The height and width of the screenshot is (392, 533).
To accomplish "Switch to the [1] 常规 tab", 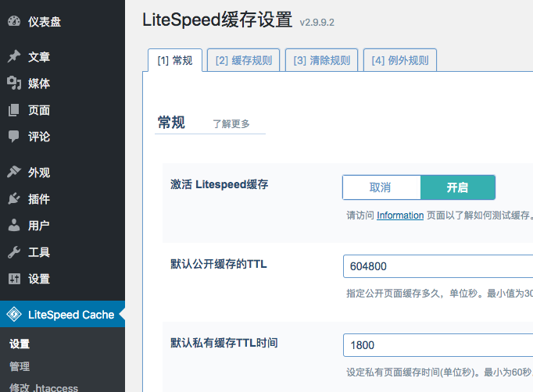I will [x=175, y=60].
